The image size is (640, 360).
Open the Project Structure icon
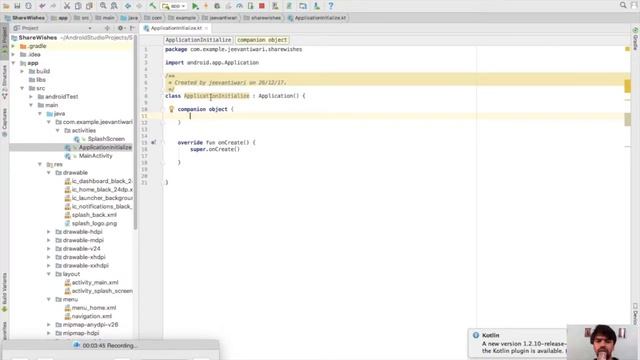(x=303, y=6)
